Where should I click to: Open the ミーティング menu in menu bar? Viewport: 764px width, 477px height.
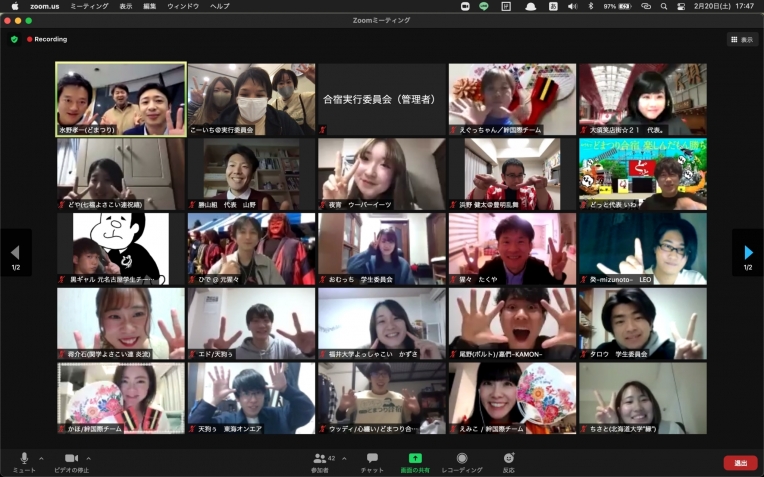coord(89,6)
